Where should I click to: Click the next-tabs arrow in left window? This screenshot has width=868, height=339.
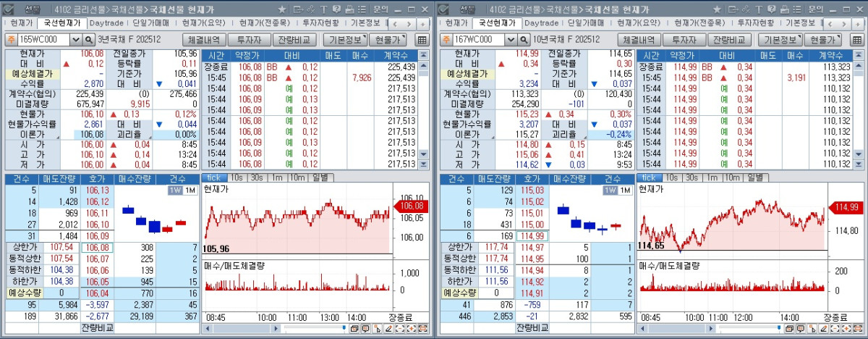coord(409,24)
